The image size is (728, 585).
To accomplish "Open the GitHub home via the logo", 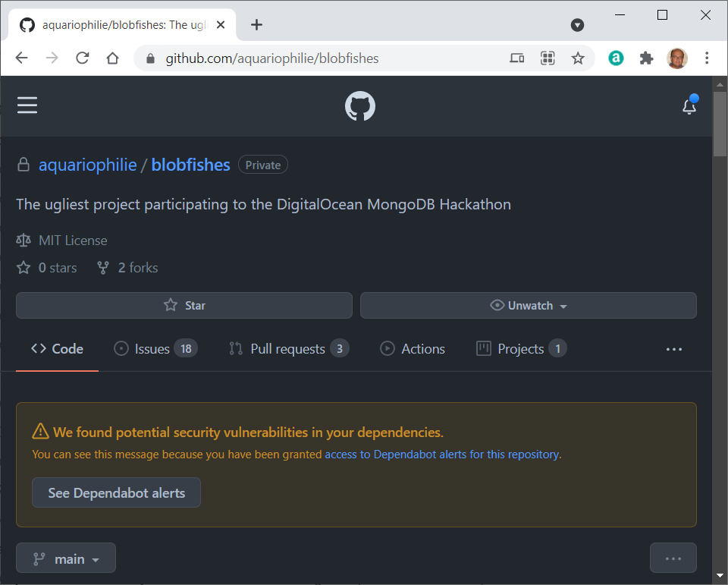I will (359, 105).
